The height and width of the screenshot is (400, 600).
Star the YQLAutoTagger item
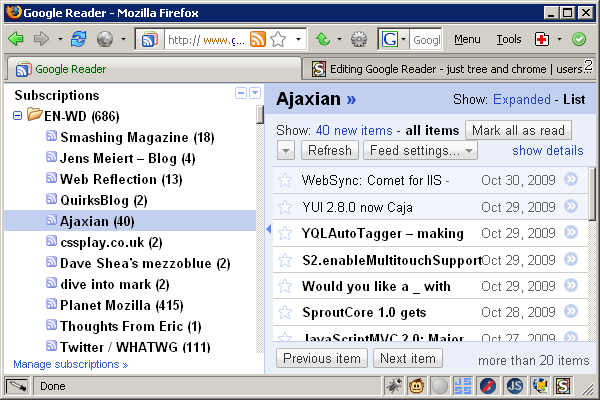click(x=285, y=233)
